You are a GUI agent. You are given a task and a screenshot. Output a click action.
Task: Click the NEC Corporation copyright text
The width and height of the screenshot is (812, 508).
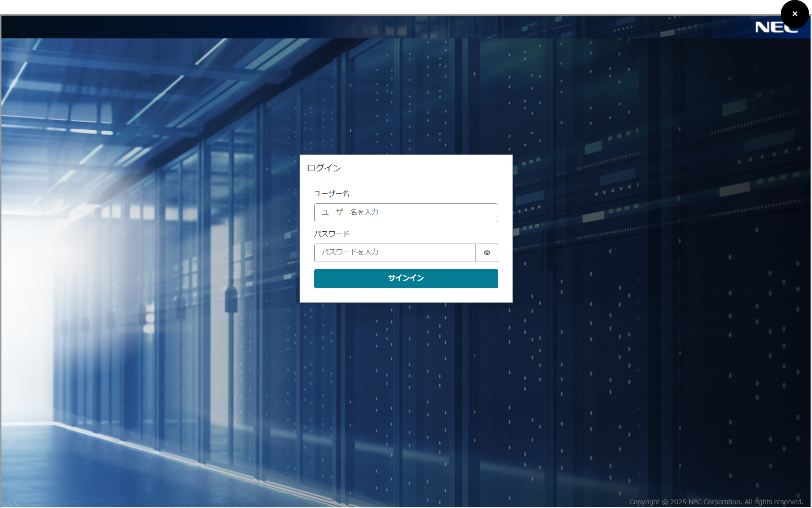(x=716, y=502)
